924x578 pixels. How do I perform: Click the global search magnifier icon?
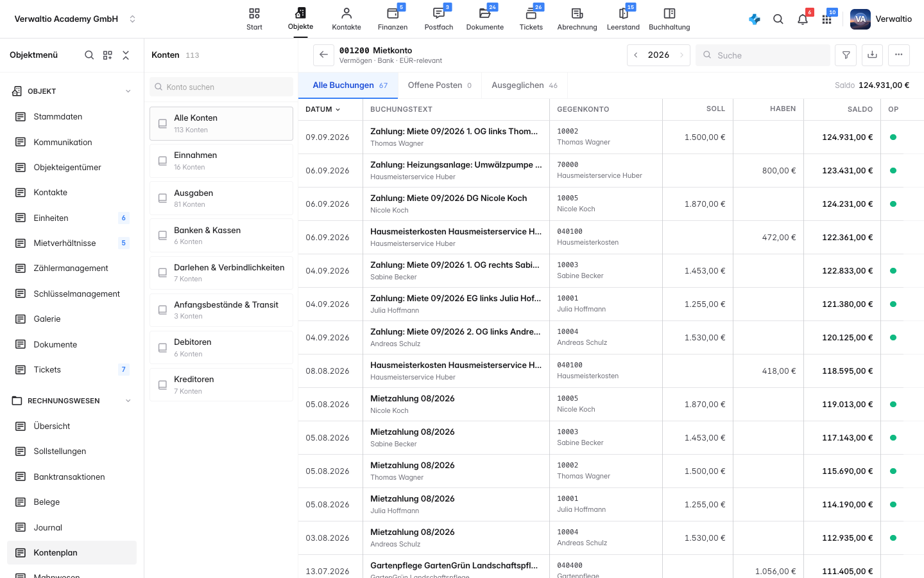pyautogui.click(x=778, y=19)
